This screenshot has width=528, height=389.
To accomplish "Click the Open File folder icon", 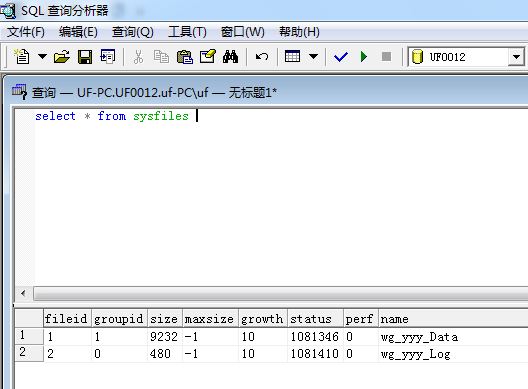I will coord(62,57).
